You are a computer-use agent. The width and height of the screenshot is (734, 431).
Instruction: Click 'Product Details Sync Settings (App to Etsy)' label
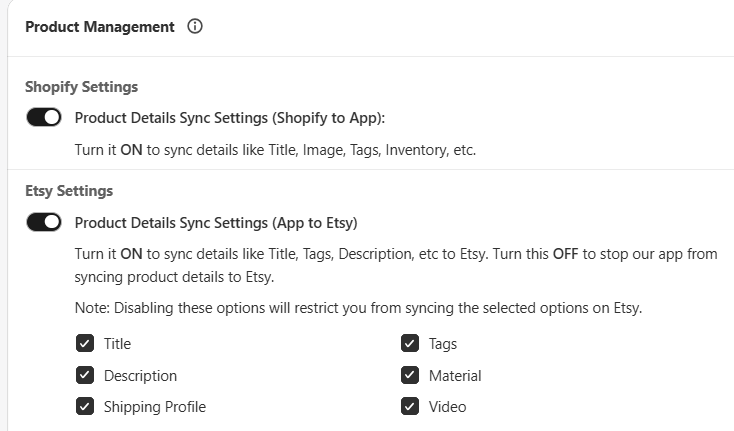216,223
